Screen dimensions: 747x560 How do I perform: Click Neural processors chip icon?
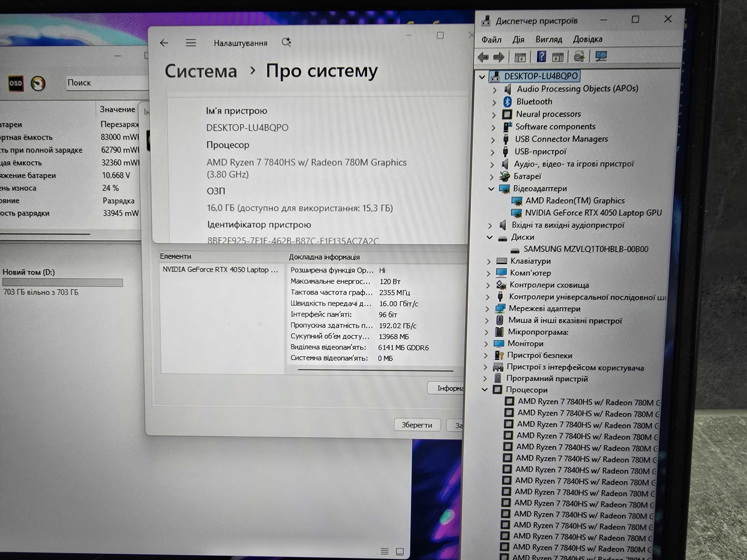pyautogui.click(x=507, y=114)
